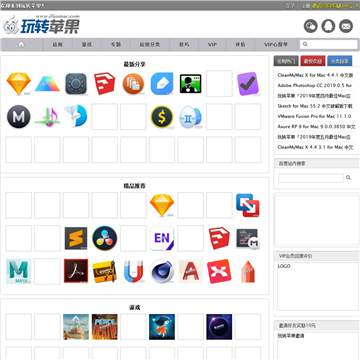360x360 pixels.
Task: Open the red pencil tip app icon
Action: pyautogui.click(x=248, y=271)
